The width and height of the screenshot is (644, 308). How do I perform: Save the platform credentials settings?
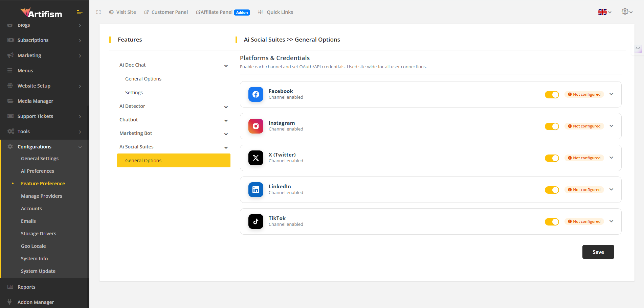click(x=598, y=252)
